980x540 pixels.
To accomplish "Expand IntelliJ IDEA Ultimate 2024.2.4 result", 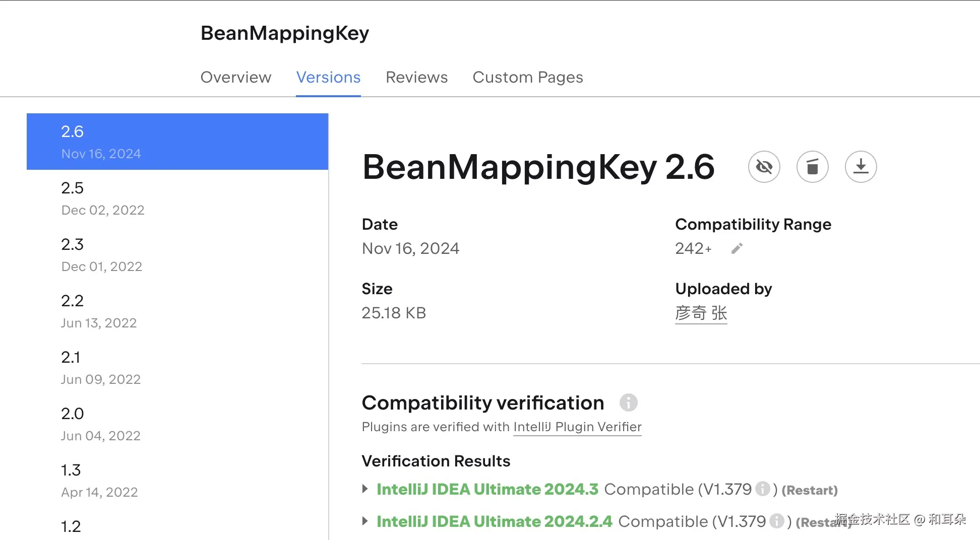I will point(365,521).
